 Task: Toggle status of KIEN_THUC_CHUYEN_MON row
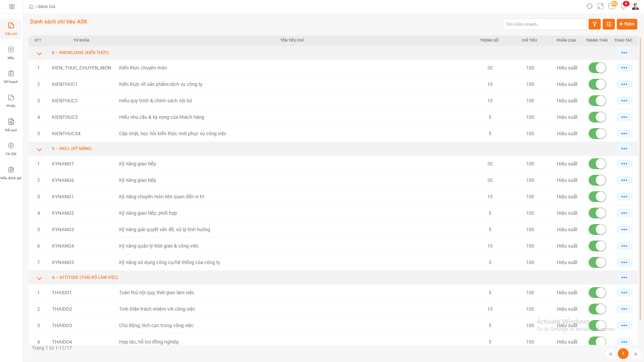tap(597, 68)
